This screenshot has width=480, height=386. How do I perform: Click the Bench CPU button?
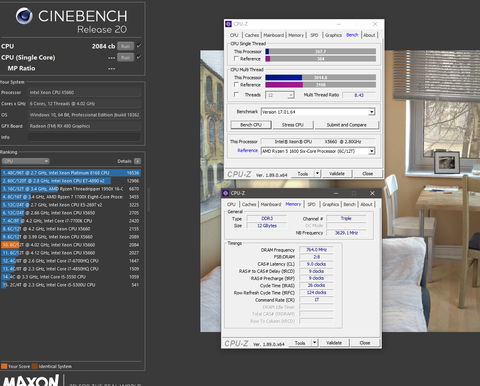pyautogui.click(x=251, y=125)
